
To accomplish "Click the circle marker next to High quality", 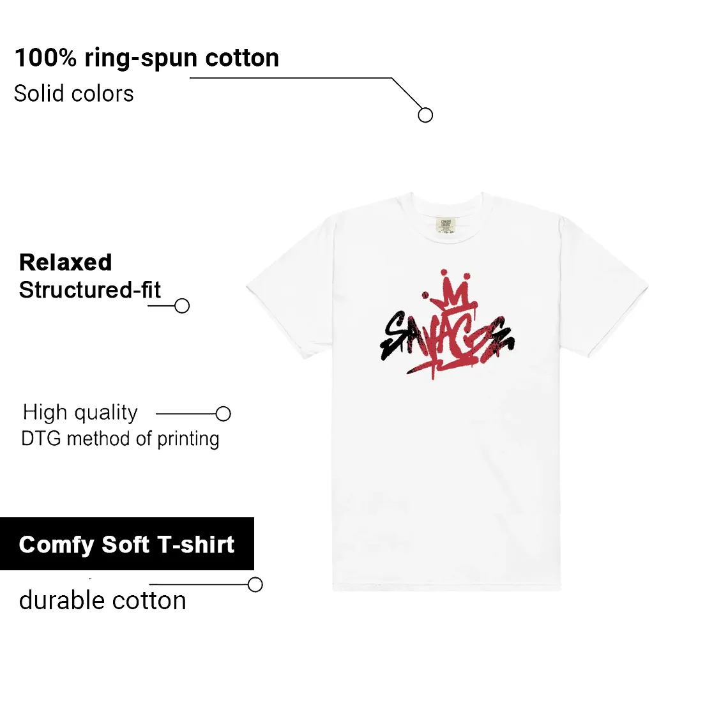I will (224, 414).
